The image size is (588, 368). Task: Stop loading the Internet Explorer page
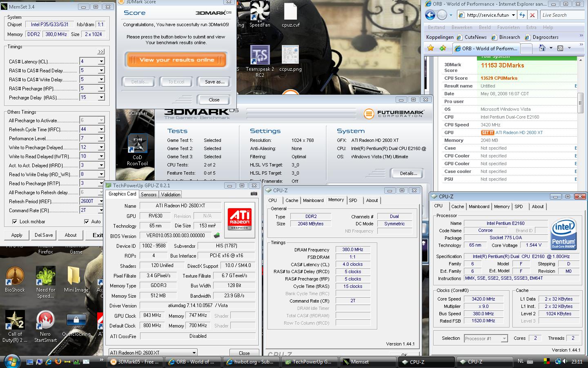click(532, 15)
